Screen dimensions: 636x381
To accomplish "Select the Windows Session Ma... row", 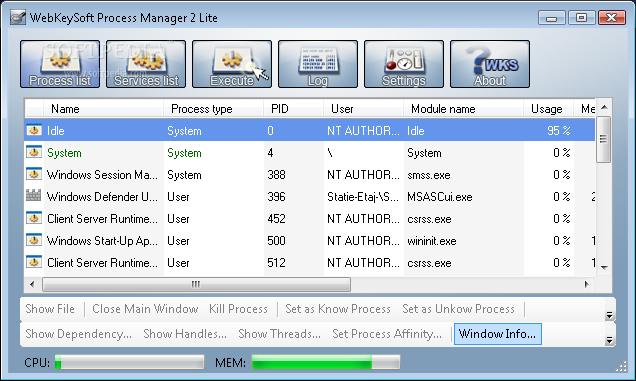I will 309,175.
